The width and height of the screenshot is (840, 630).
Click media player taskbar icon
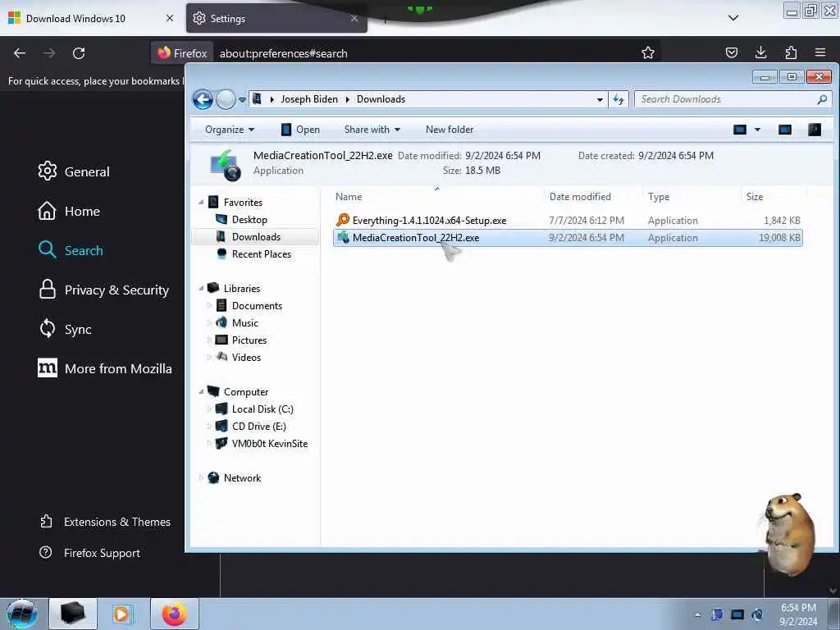tap(122, 614)
